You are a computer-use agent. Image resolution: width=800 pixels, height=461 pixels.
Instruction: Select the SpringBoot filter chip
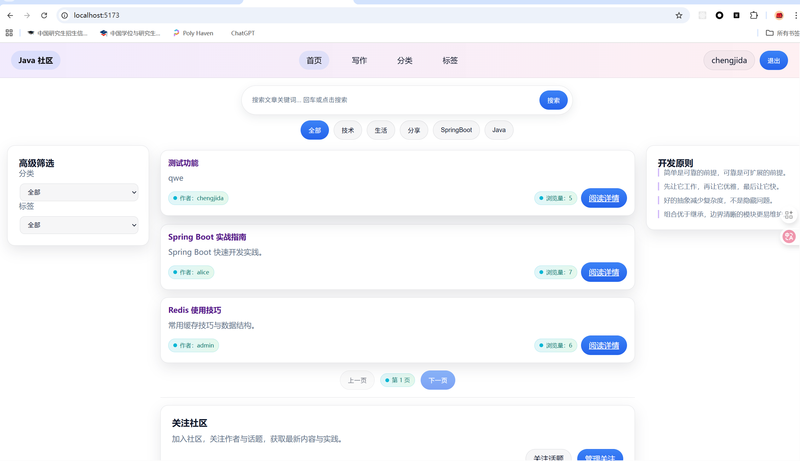pos(456,130)
